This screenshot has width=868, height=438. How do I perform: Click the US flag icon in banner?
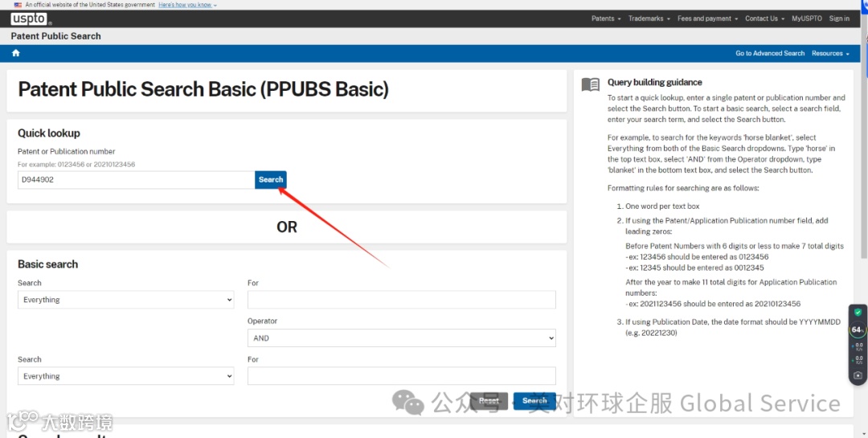pos(18,5)
